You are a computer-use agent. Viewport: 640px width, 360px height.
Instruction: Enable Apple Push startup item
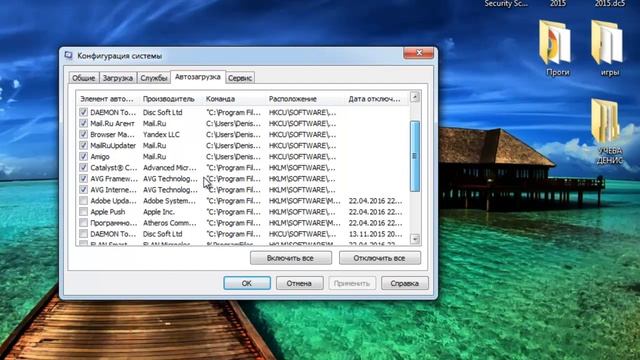pos(83,211)
